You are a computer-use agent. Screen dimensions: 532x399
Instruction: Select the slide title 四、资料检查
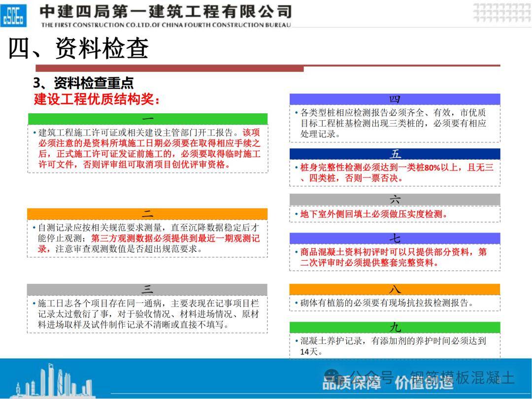point(78,48)
